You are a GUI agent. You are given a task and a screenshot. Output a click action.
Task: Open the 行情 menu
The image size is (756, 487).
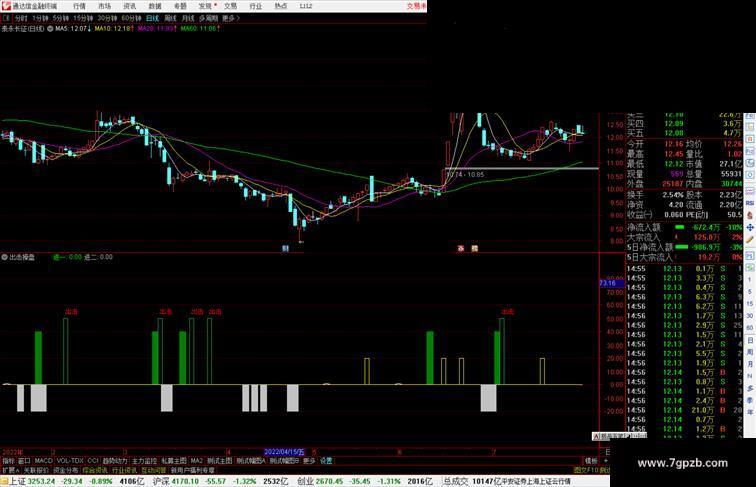(79, 6)
